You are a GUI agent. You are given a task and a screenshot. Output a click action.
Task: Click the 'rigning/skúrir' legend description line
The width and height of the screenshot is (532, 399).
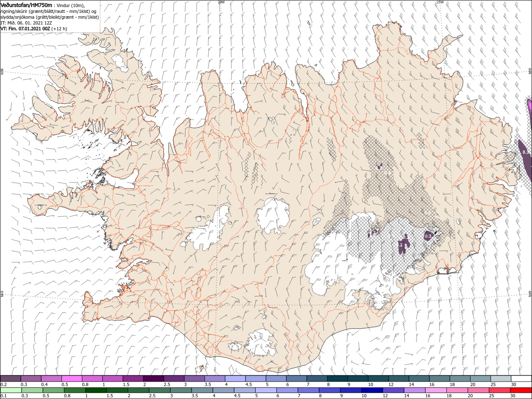(48, 11)
